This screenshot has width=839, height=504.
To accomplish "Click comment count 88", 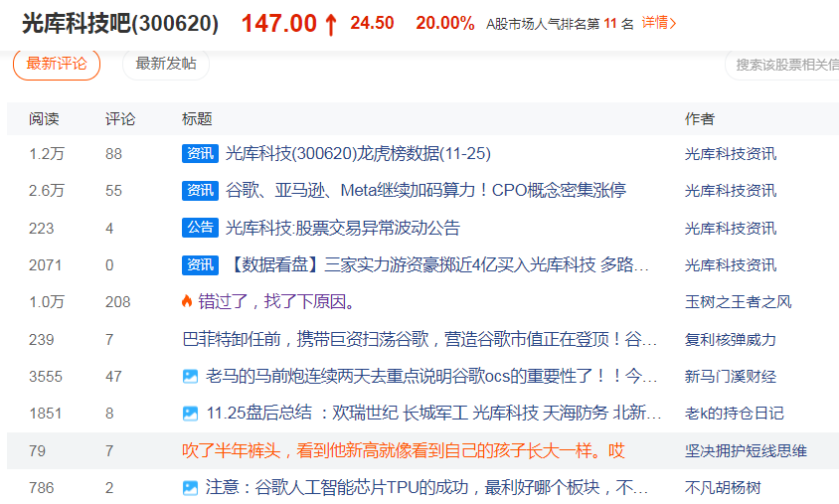I will coord(113,154).
